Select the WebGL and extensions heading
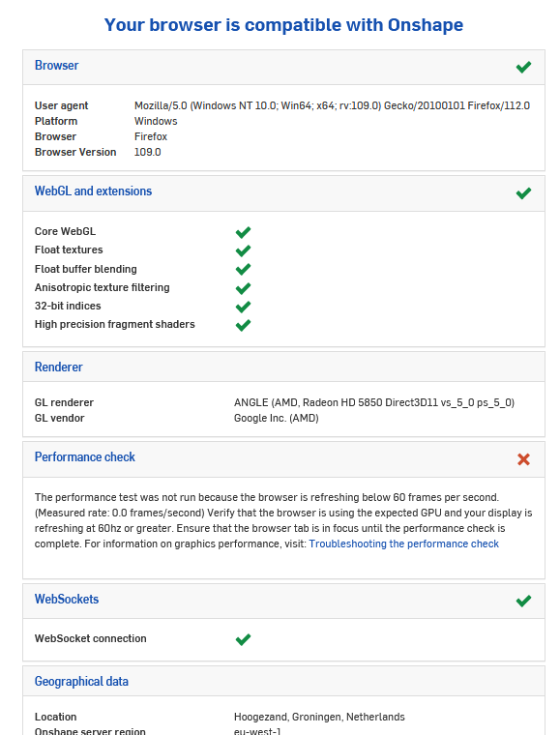560x735 pixels. click(x=93, y=191)
